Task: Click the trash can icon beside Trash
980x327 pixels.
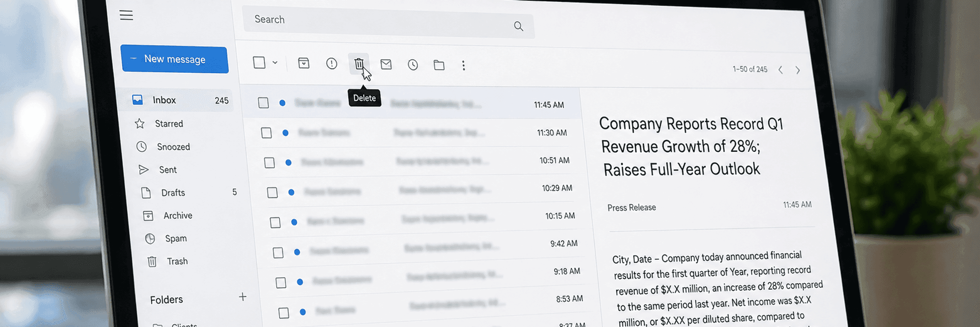Action: [x=152, y=262]
